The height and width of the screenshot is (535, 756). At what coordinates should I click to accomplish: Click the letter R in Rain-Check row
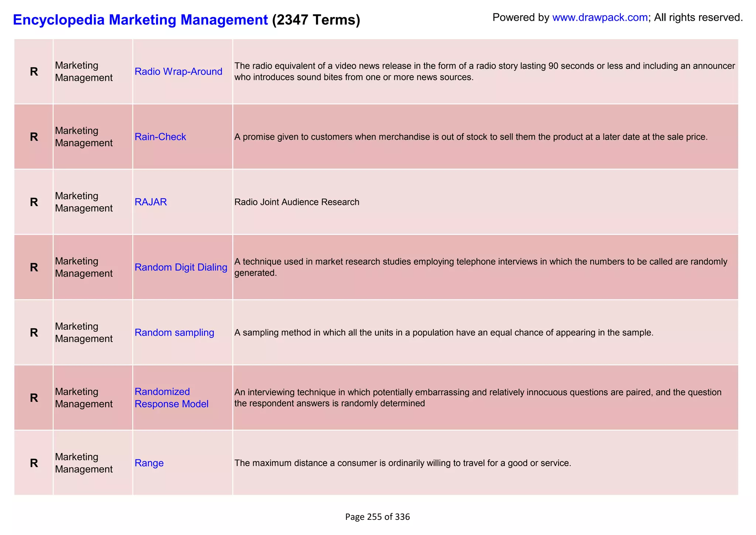[34, 137]
